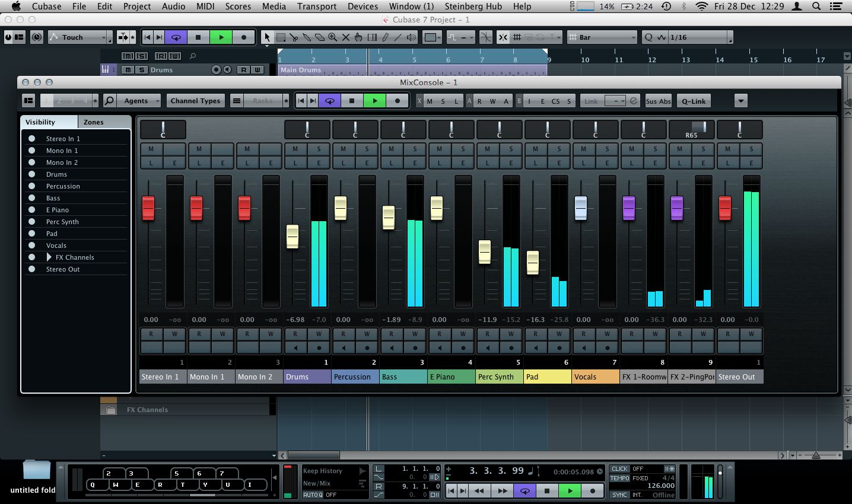Image resolution: width=852 pixels, height=504 pixels.
Task: Select the Range Selection tool
Action: pos(281,37)
